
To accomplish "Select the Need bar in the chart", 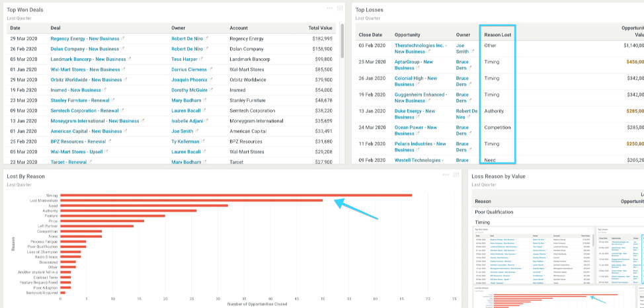I will (144, 206).
